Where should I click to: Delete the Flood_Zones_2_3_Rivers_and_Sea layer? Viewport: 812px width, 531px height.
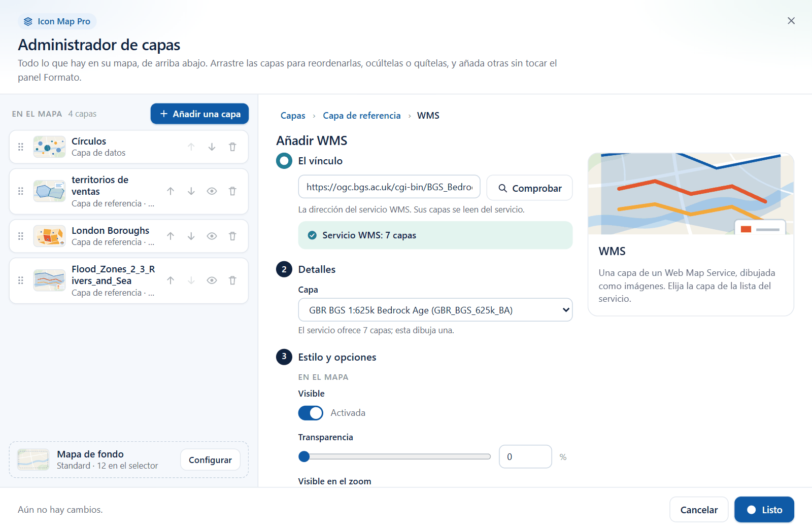coord(232,280)
